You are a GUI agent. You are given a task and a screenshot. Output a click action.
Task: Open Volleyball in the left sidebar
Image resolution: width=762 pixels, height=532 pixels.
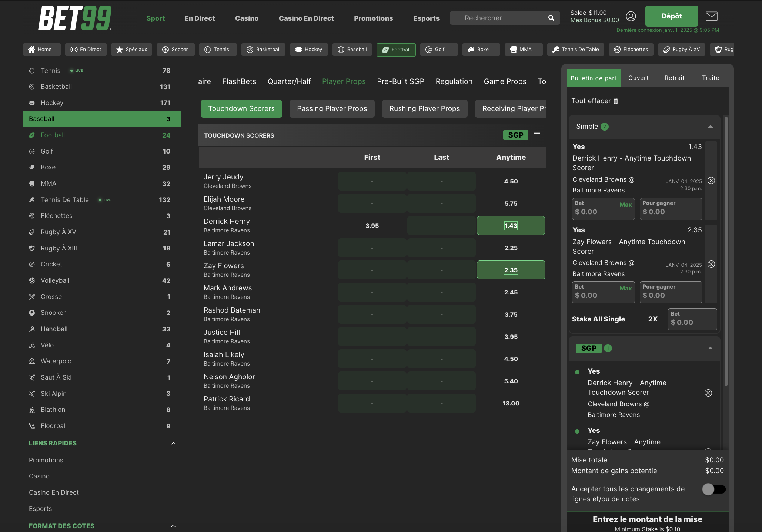click(102, 280)
